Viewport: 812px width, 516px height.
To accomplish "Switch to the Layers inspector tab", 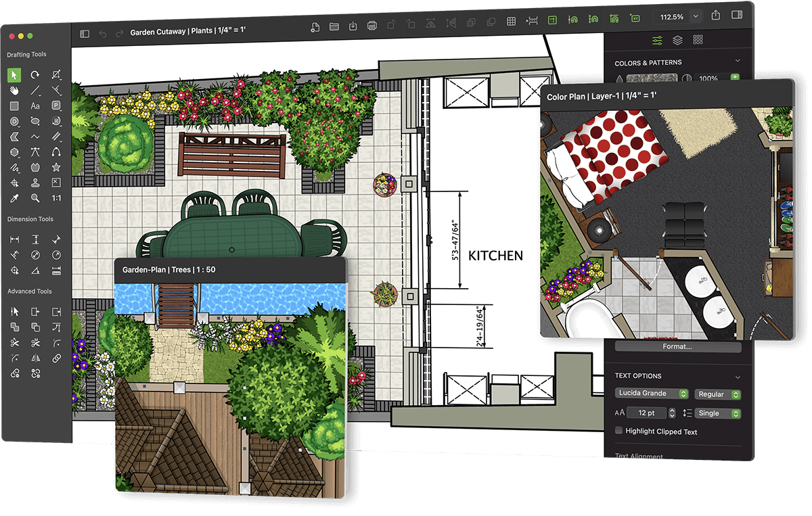I will coord(677,41).
